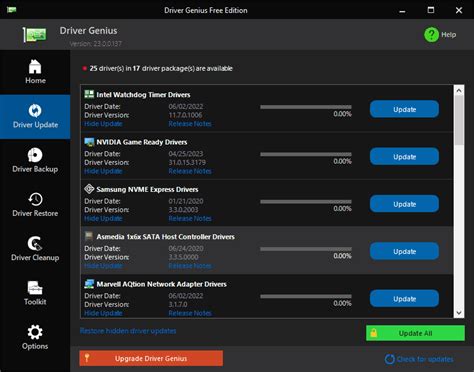474x372 pixels.
Task: Click the driver list scrollbar thumb
Action: 459,120
